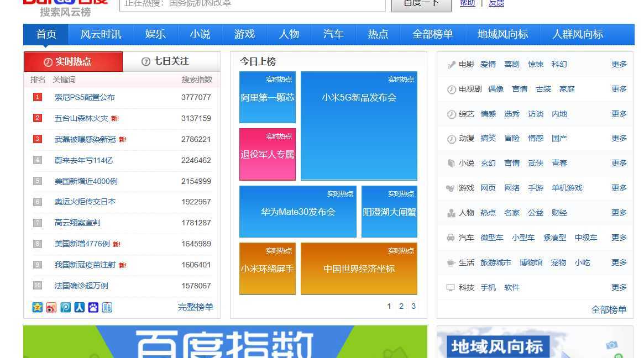
Task: Go to page 2 of 今日上榜
Action: [x=401, y=306]
